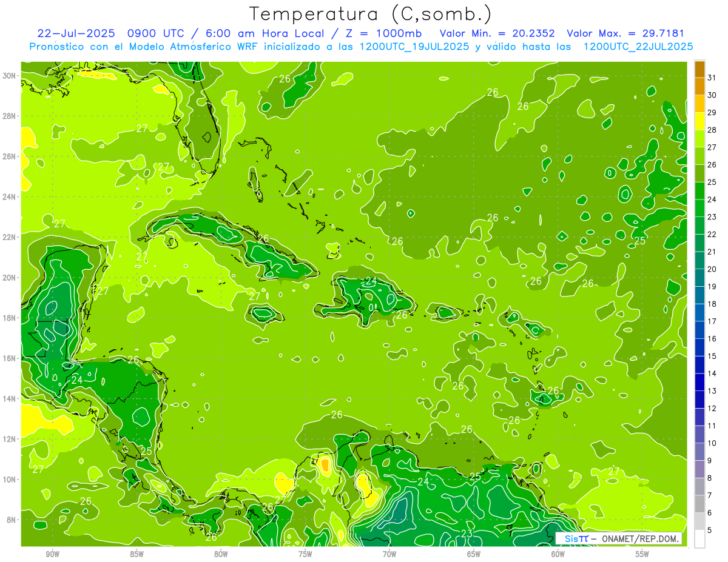Click color scale label '11'

(x=712, y=426)
